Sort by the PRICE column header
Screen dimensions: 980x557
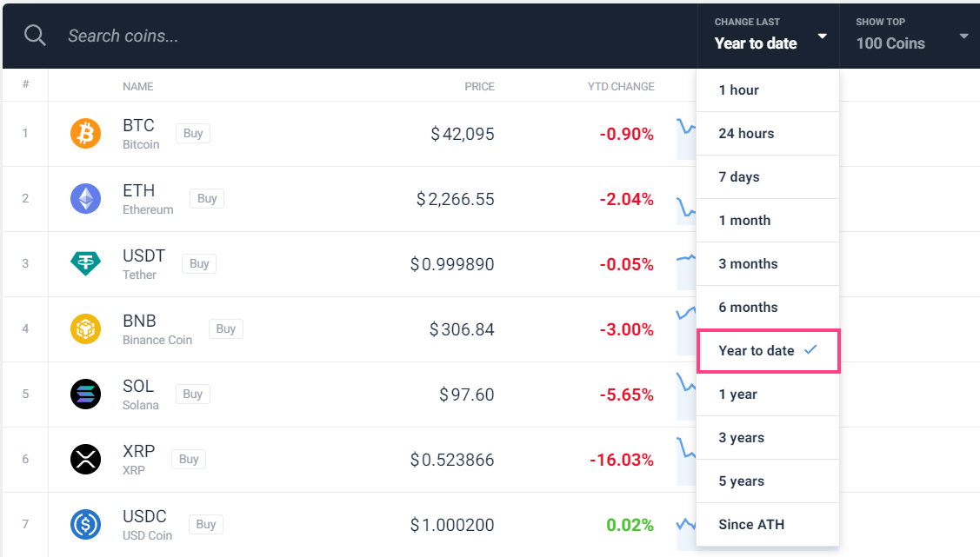pyautogui.click(x=479, y=86)
